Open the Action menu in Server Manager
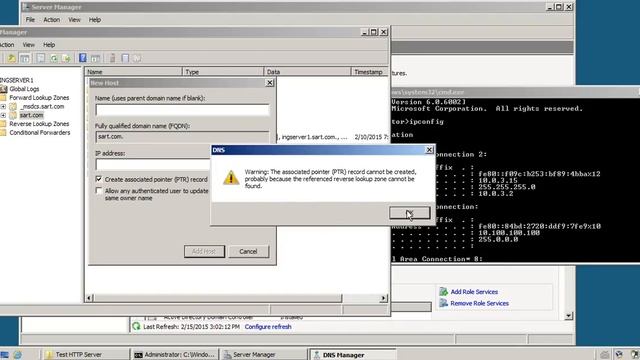This screenshot has height=360, width=640. click(51, 20)
